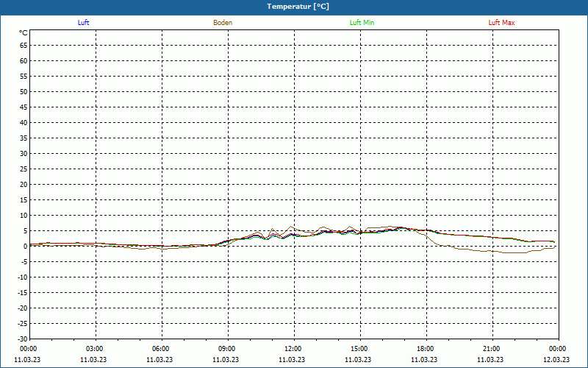
Task: Click the green Luft Min legend label
Action: (362, 23)
